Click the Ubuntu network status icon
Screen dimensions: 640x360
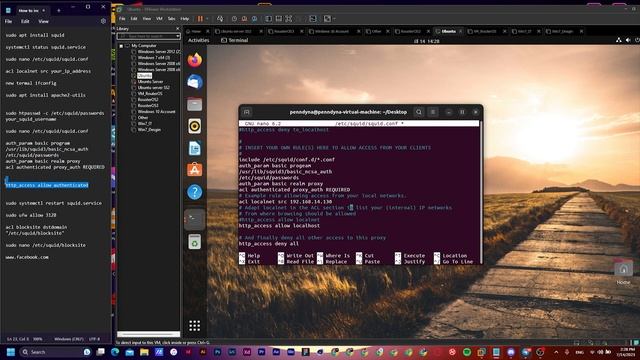[619, 40]
